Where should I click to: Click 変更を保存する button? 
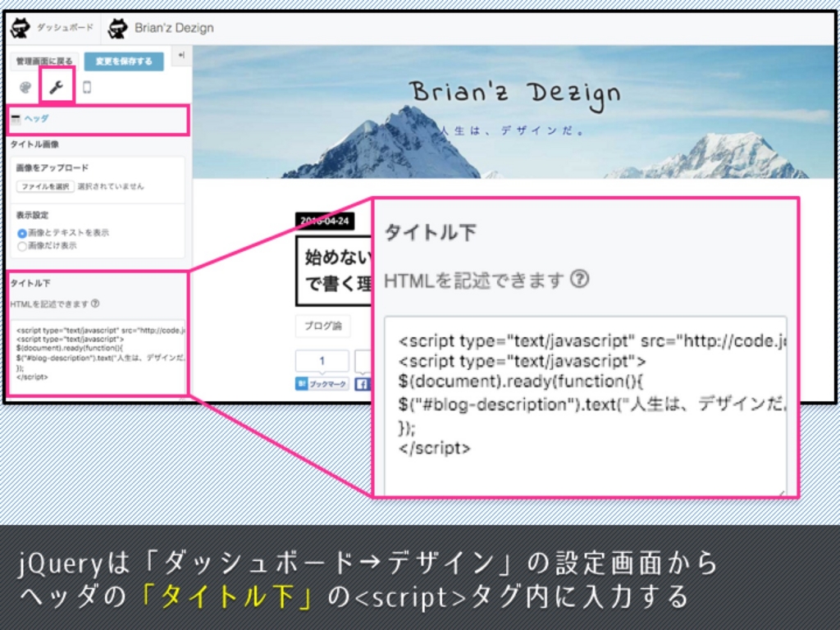[x=124, y=61]
